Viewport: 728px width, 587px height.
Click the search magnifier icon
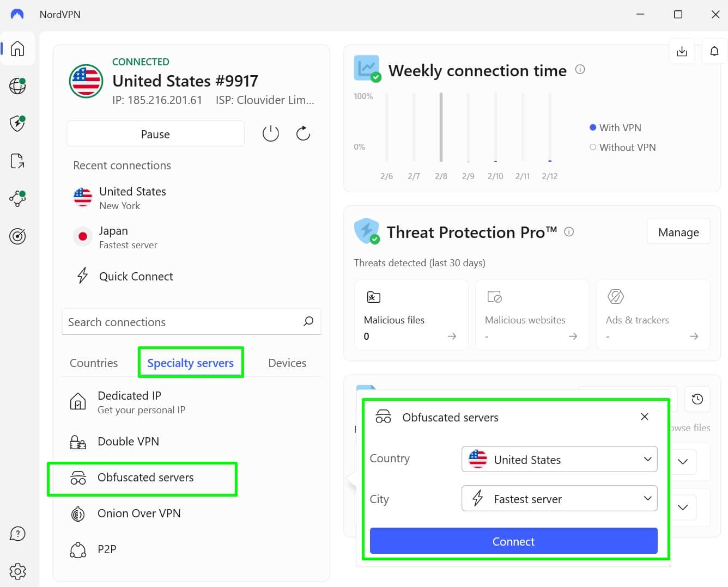pos(308,321)
